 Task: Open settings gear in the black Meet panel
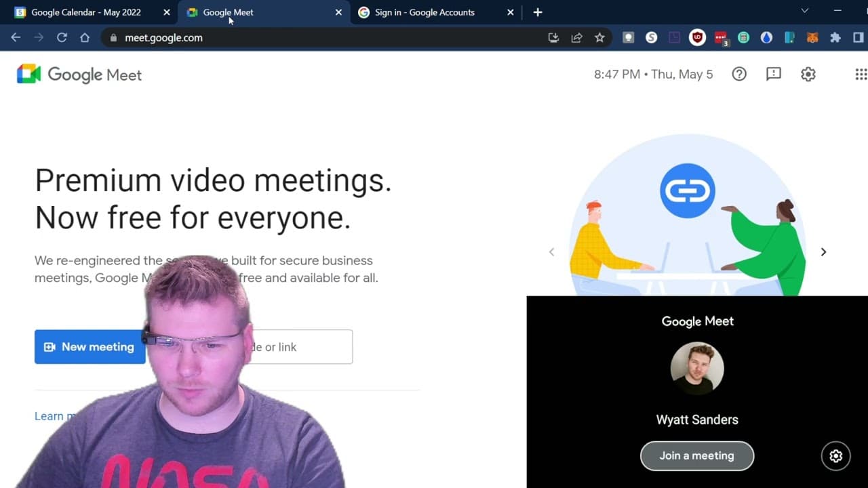coord(836,456)
